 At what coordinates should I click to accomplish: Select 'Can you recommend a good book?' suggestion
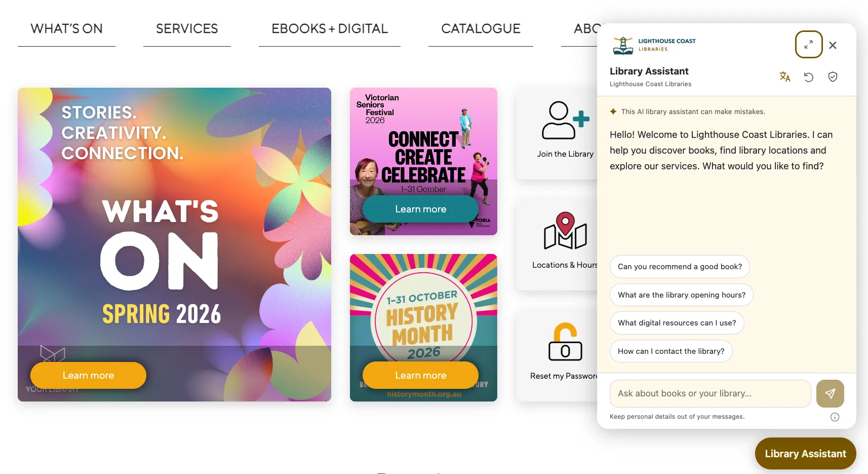(680, 267)
